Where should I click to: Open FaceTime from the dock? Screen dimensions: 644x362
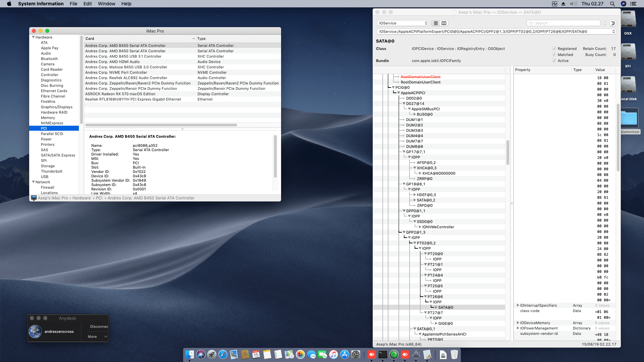(x=322, y=354)
